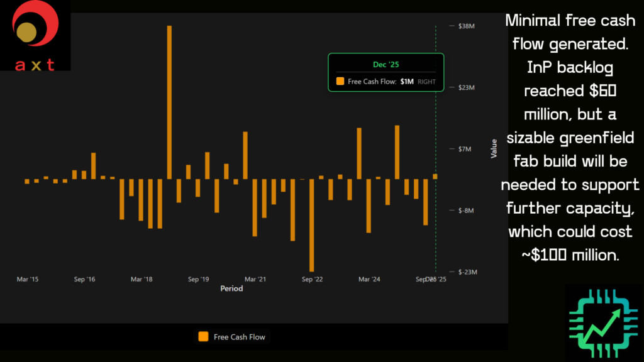The width and height of the screenshot is (644, 362).
Task: Click the Period axis label
Action: click(x=231, y=288)
